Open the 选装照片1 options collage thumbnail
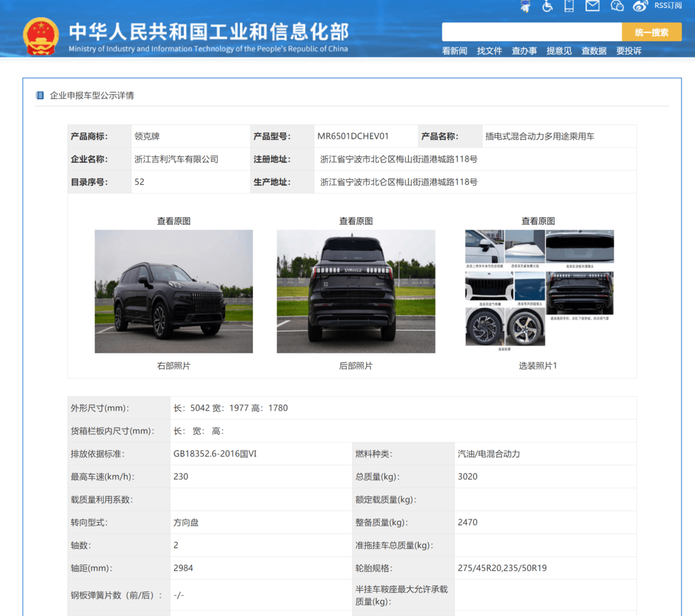 coord(539,290)
